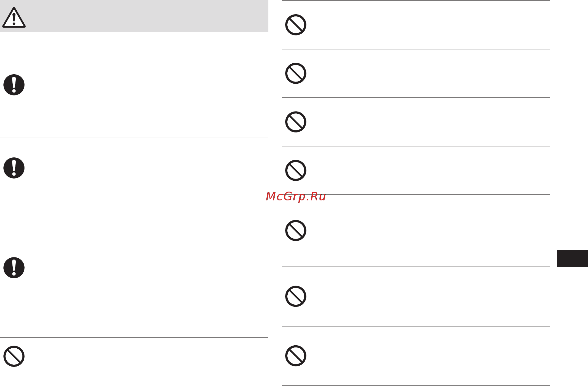Click the divider line above the left-column prohibition icon
The height and width of the screenshot is (392, 588).
click(134, 337)
